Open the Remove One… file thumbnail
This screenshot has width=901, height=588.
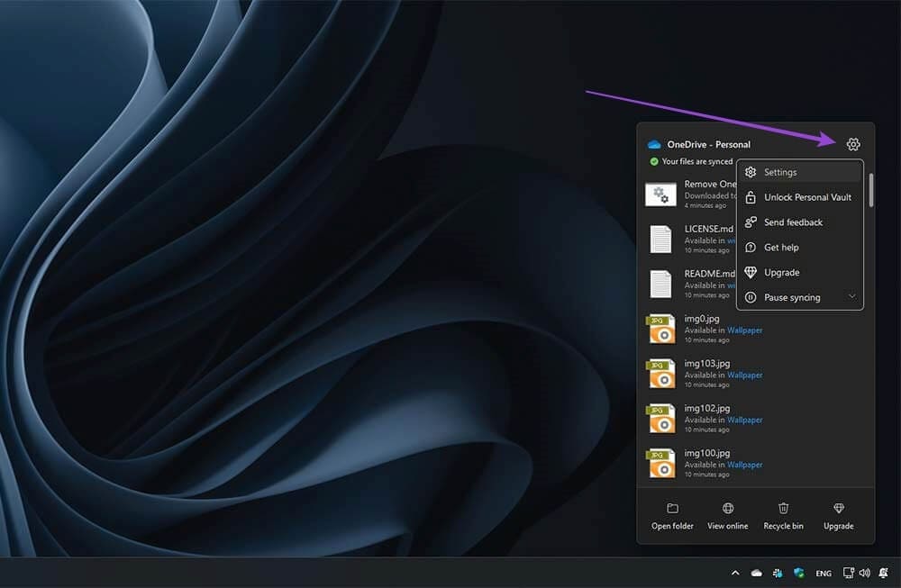(660, 194)
